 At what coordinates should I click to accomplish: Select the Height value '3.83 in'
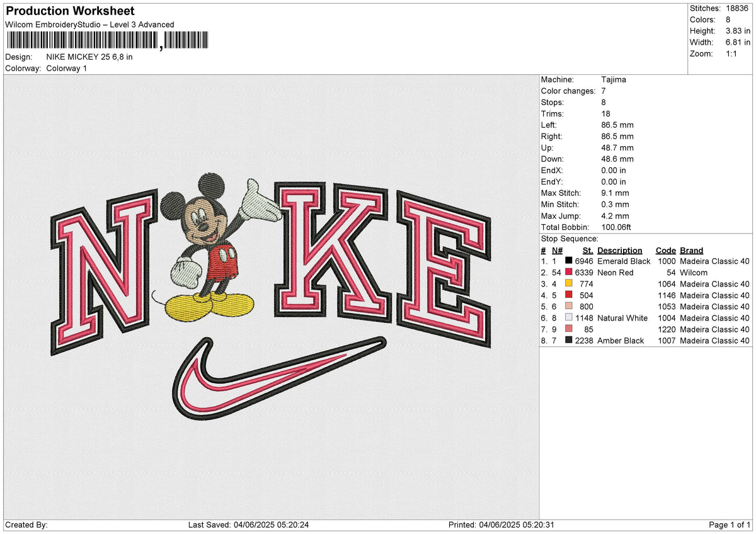738,31
